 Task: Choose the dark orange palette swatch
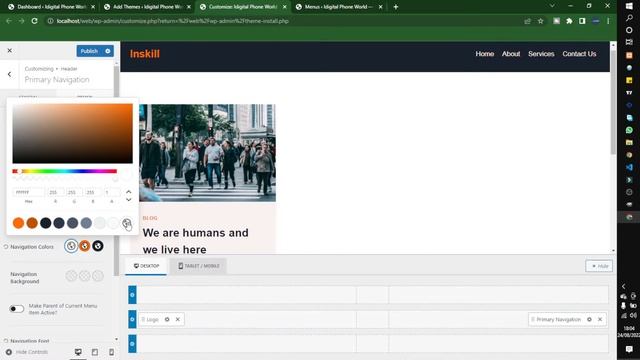pyautogui.click(x=32, y=223)
